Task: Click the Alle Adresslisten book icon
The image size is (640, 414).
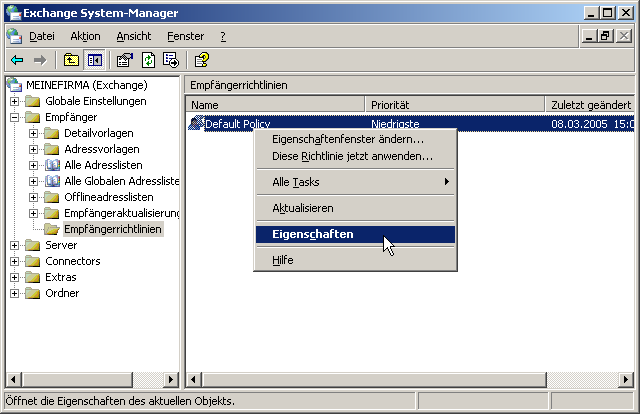Action: tap(52, 165)
